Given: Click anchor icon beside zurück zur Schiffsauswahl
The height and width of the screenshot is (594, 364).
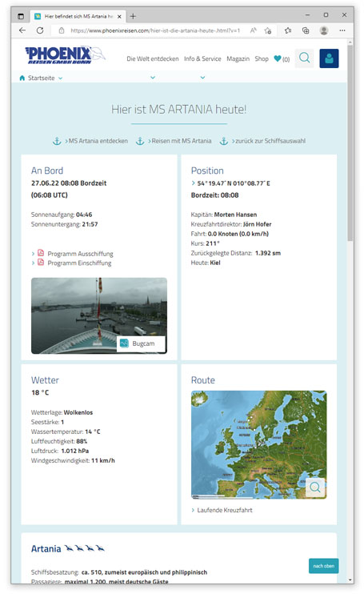Looking at the screenshot, I should pos(224,142).
